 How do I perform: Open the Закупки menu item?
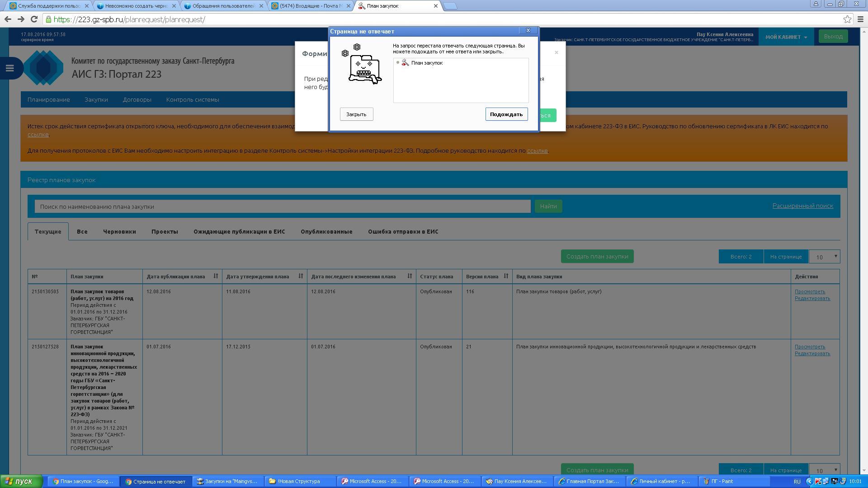pos(96,99)
